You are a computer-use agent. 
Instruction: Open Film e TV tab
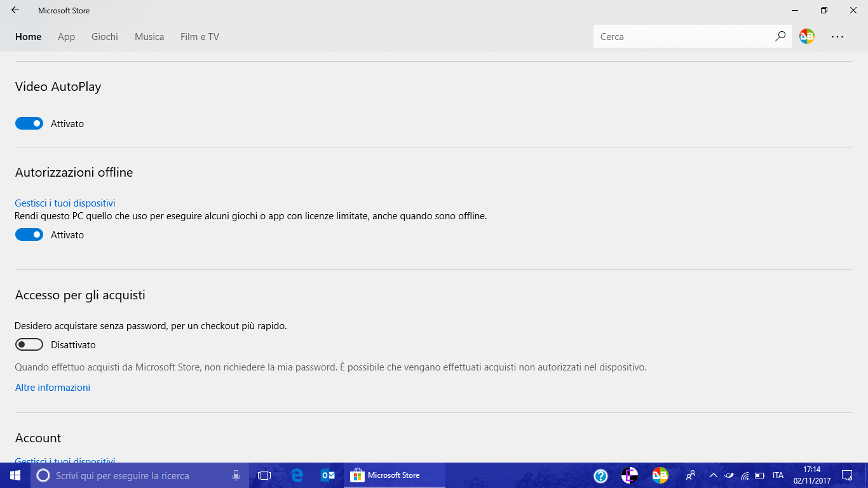click(x=200, y=37)
